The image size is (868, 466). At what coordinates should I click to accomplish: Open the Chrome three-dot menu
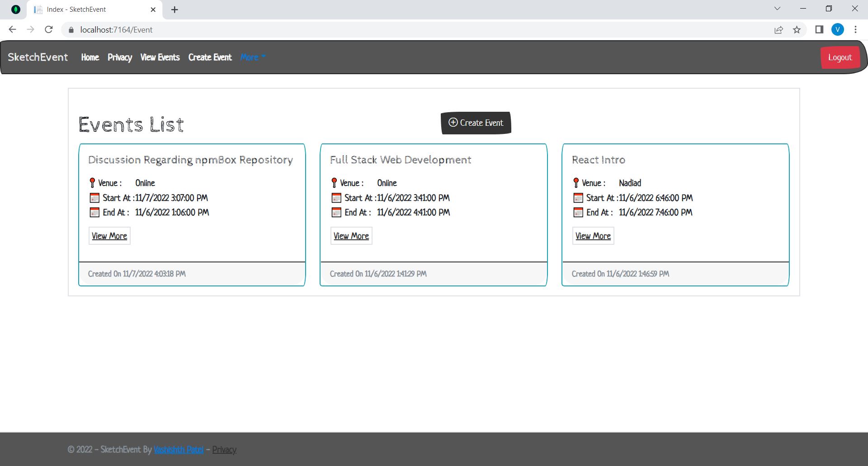point(855,30)
